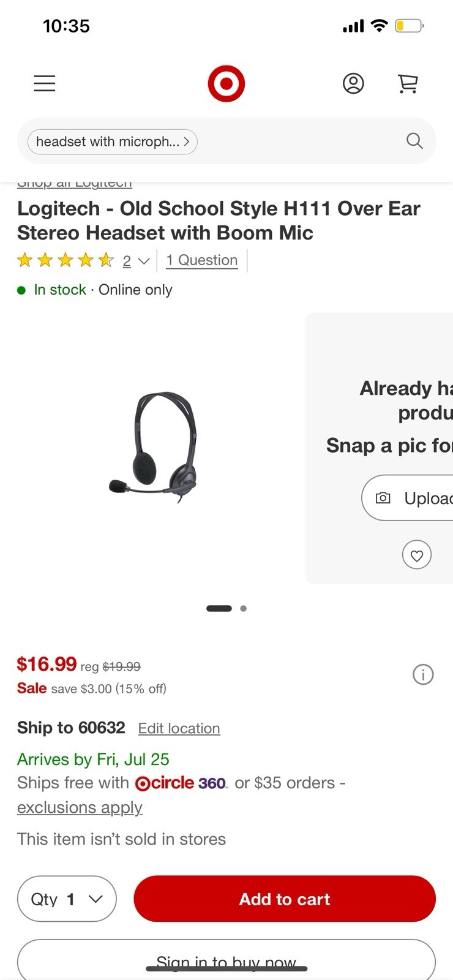Tap the search magnifier icon
The width and height of the screenshot is (453, 980).
click(x=414, y=141)
